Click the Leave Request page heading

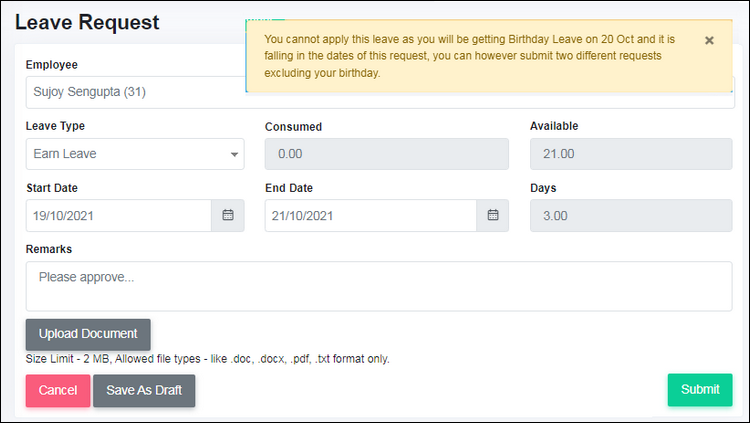(87, 22)
